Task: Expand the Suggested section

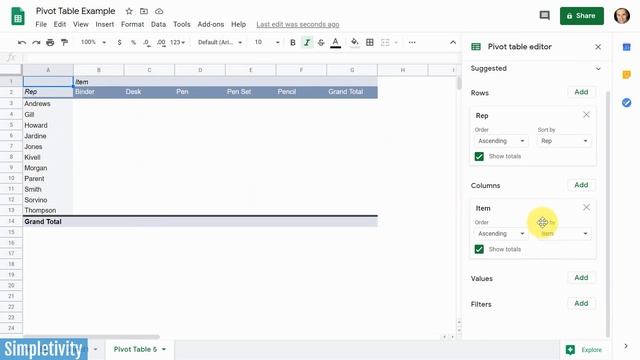Action: [x=598, y=69]
